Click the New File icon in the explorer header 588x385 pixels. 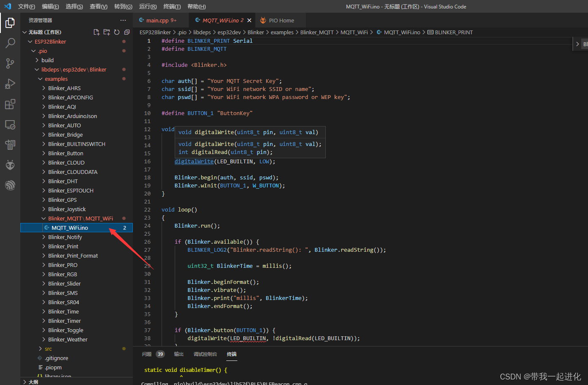point(96,32)
